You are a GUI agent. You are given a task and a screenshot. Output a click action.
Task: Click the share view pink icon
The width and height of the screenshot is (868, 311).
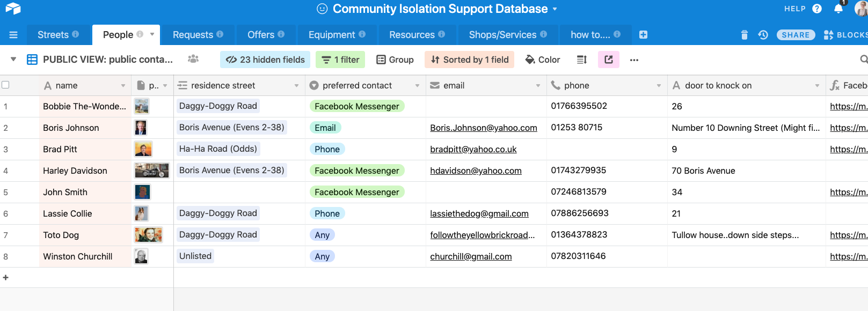(608, 60)
